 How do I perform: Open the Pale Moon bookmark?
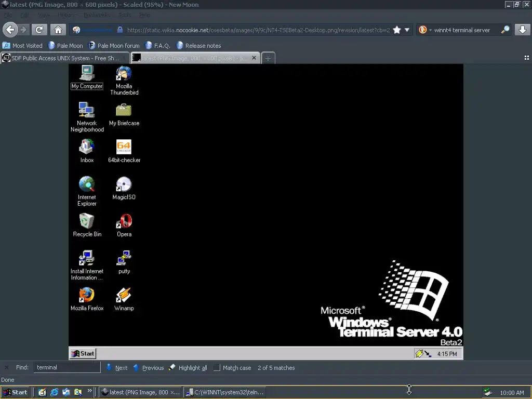point(65,46)
